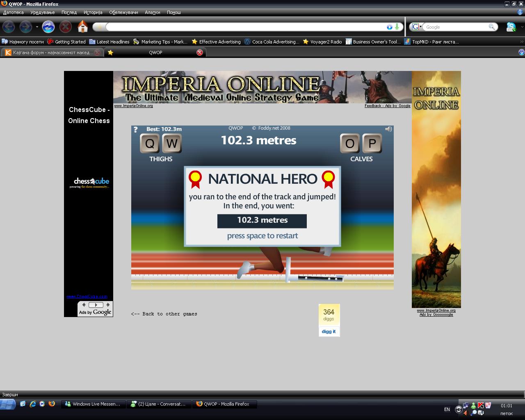
Task: Click the 'Back to other games' link
Action: pos(164,314)
